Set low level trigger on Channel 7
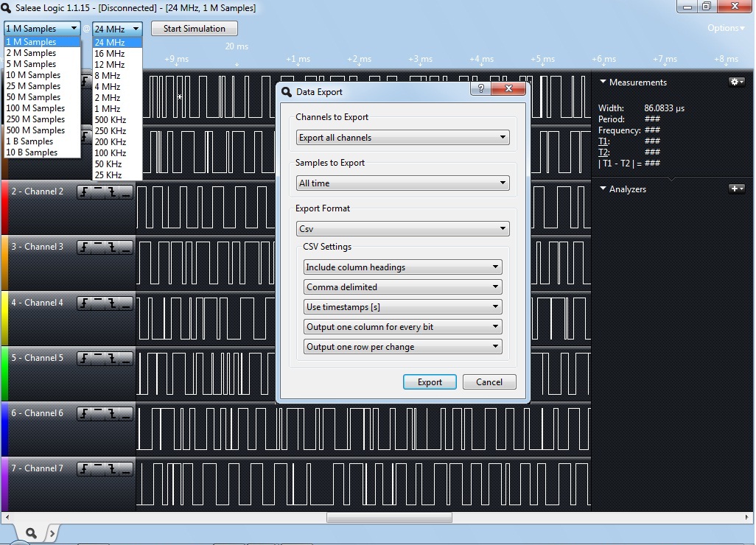 (x=125, y=469)
